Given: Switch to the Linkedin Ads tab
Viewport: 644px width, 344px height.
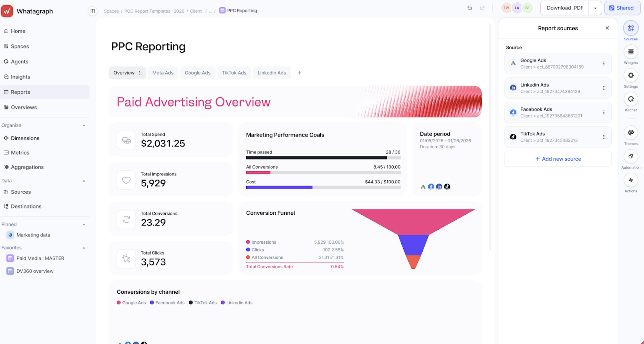Looking at the screenshot, I should click(272, 73).
